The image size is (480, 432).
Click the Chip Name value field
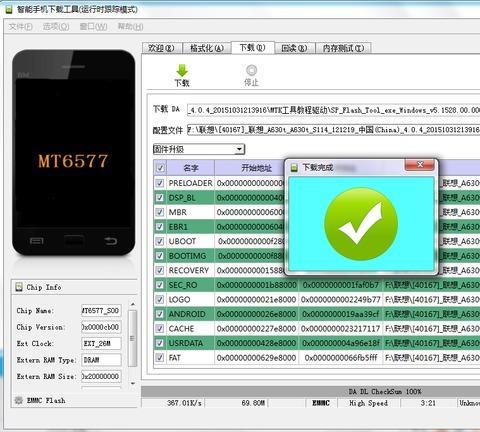101,310
